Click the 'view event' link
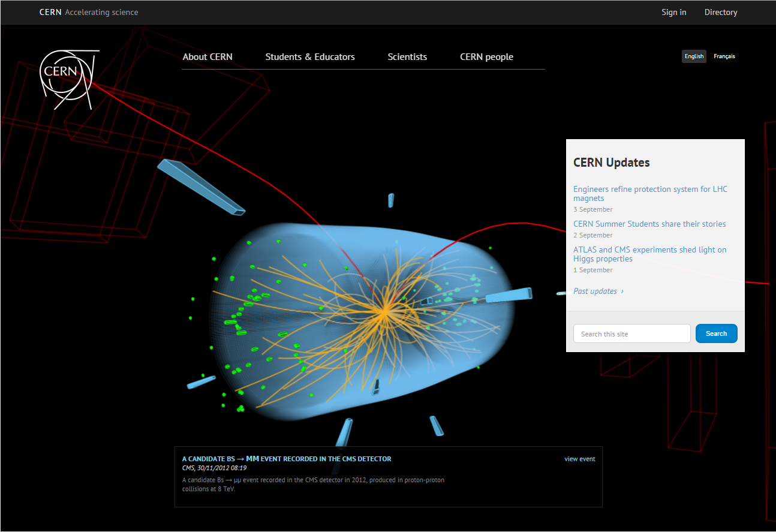This screenshot has width=776, height=532. 579,459
